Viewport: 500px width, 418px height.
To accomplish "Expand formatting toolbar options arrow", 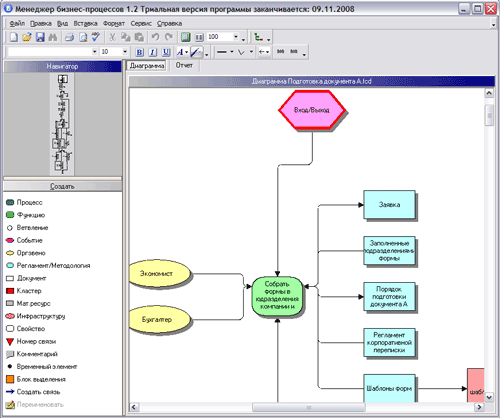I will [x=304, y=54].
